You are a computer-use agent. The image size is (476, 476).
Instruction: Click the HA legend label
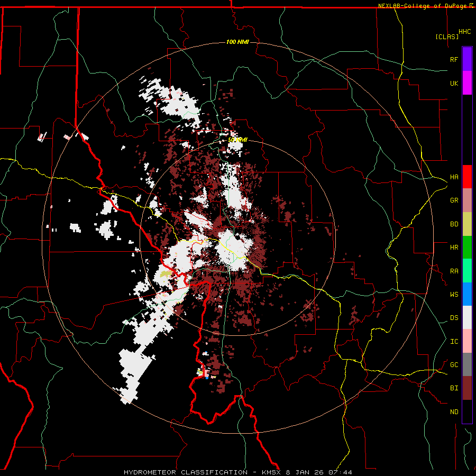point(454,177)
